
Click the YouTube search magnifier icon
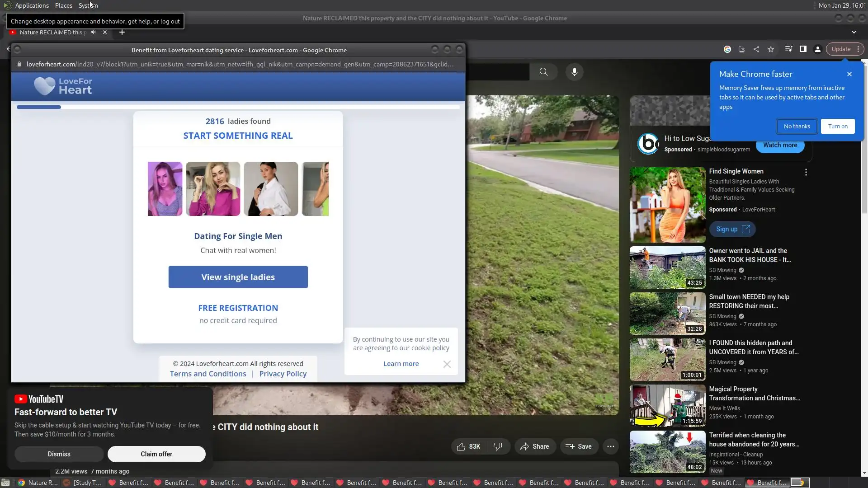coord(543,72)
